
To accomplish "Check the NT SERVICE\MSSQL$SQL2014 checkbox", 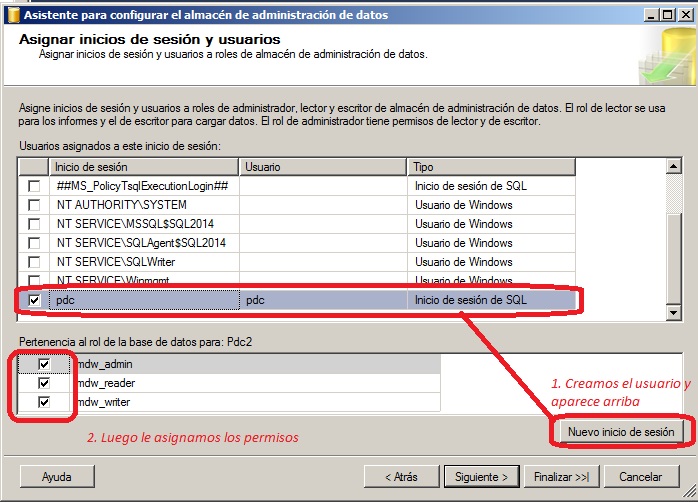I will pos(34,224).
